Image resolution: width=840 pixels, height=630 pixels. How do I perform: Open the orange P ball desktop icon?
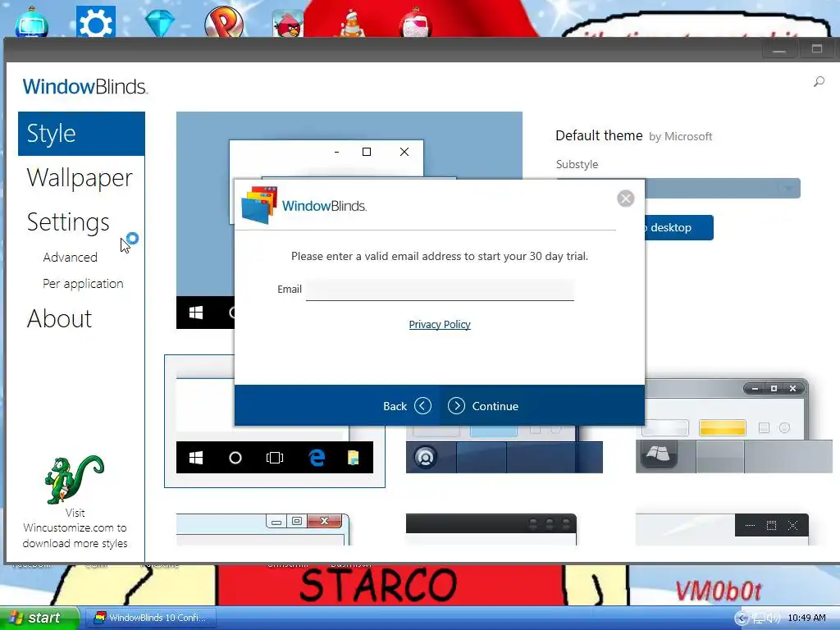(224, 22)
